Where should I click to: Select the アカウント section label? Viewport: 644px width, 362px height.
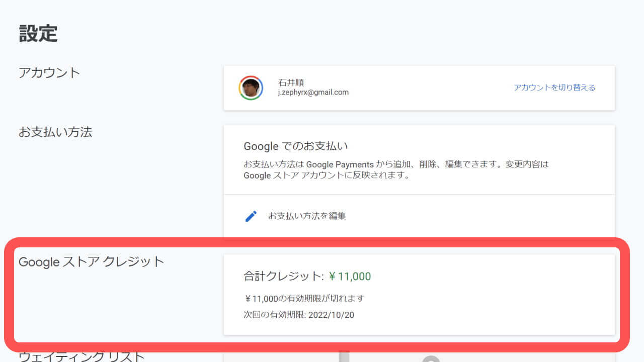coord(49,72)
